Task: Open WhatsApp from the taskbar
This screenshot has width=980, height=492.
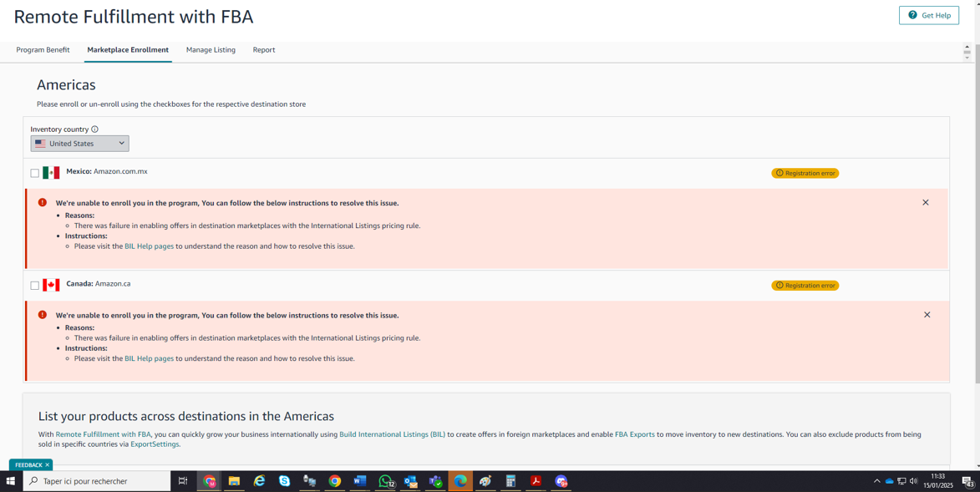Action: coord(386,481)
